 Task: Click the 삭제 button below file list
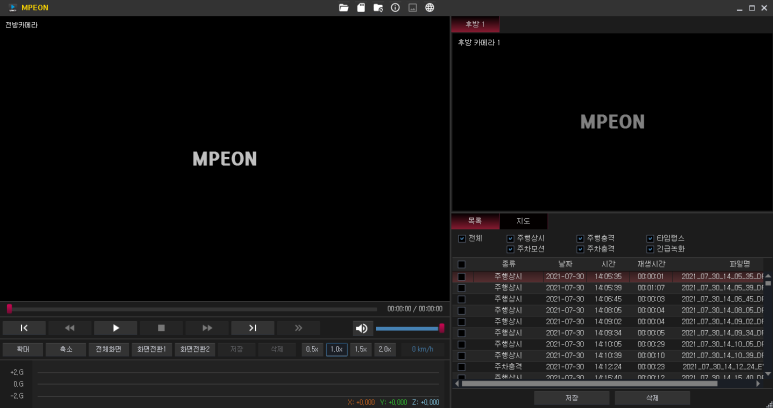[652, 398]
